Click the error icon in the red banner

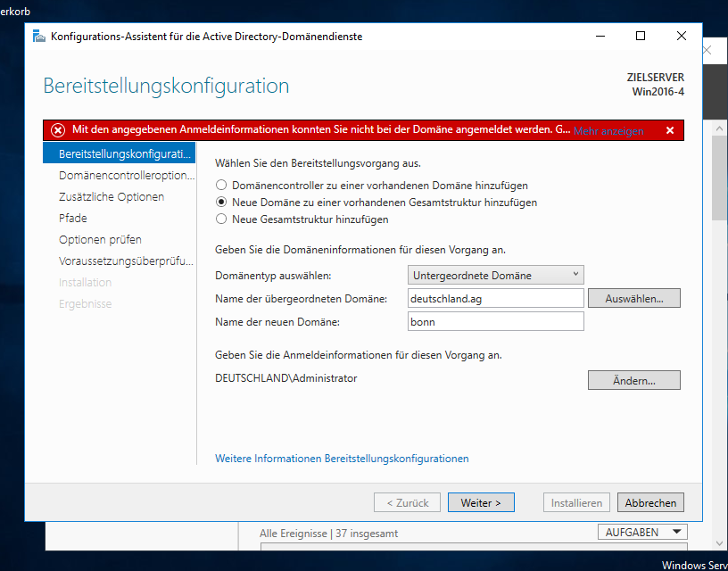tap(58, 130)
